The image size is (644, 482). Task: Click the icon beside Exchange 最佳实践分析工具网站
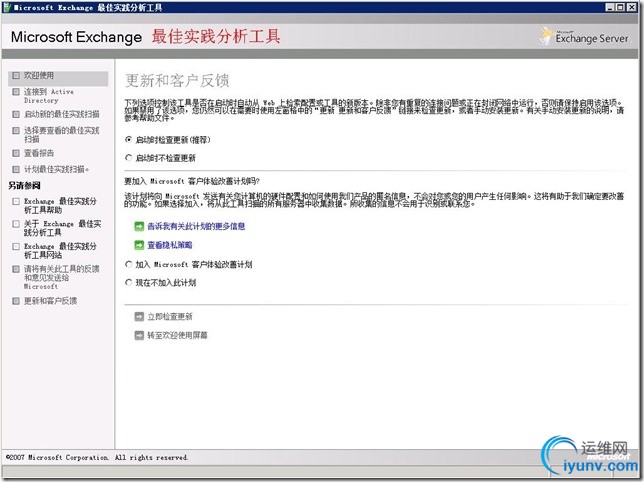click(x=16, y=246)
